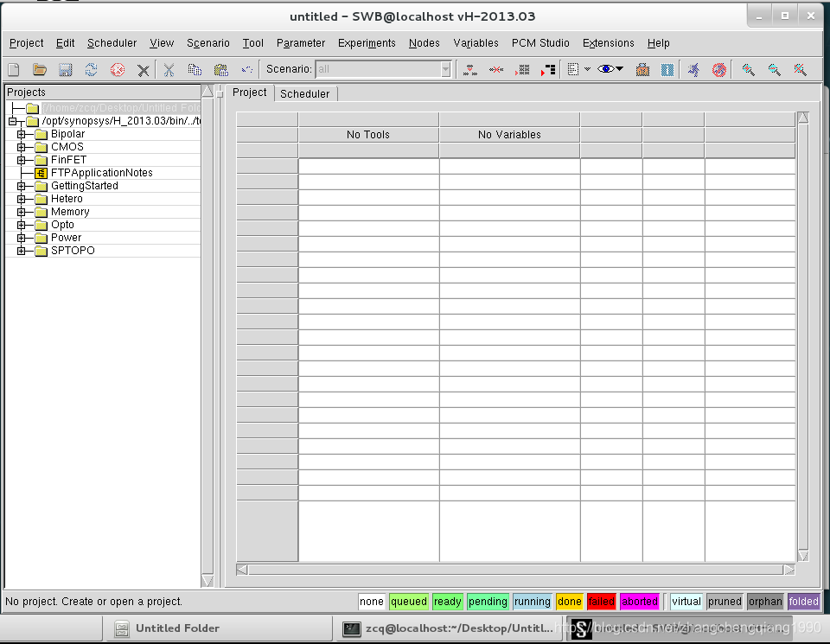The width and height of the screenshot is (830, 644).
Task: Open the Nodes menu
Action: (424, 43)
